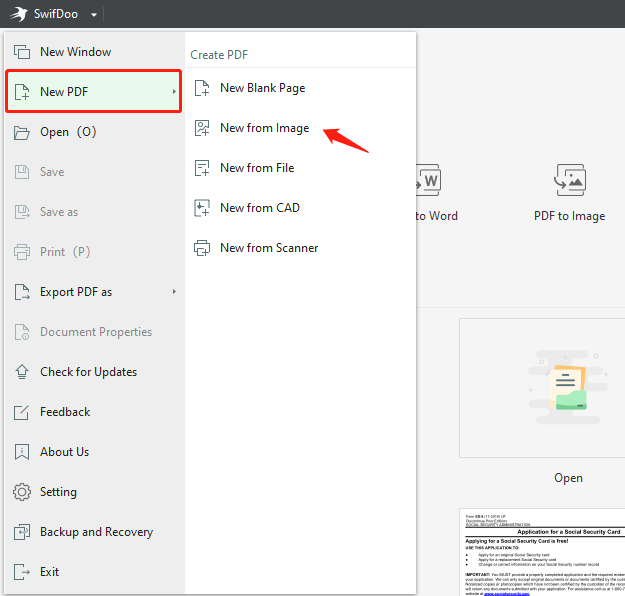This screenshot has height=596, width=625.
Task: Click the Document Properties label
Action: click(x=96, y=332)
